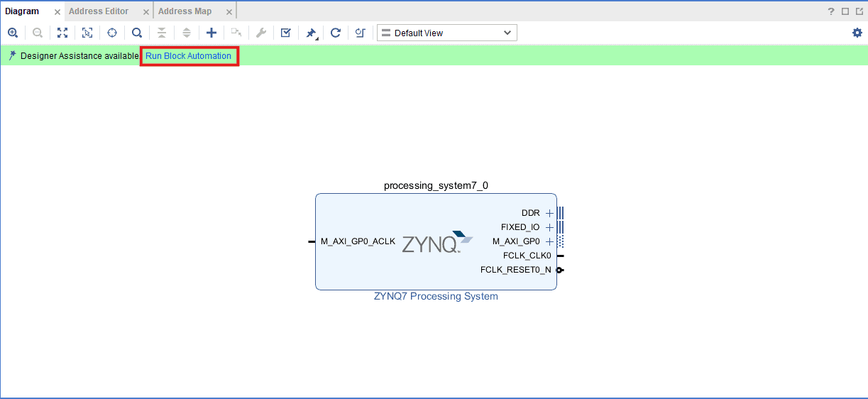Switch to the Address Editor tab
The height and width of the screenshot is (399, 868).
(99, 11)
